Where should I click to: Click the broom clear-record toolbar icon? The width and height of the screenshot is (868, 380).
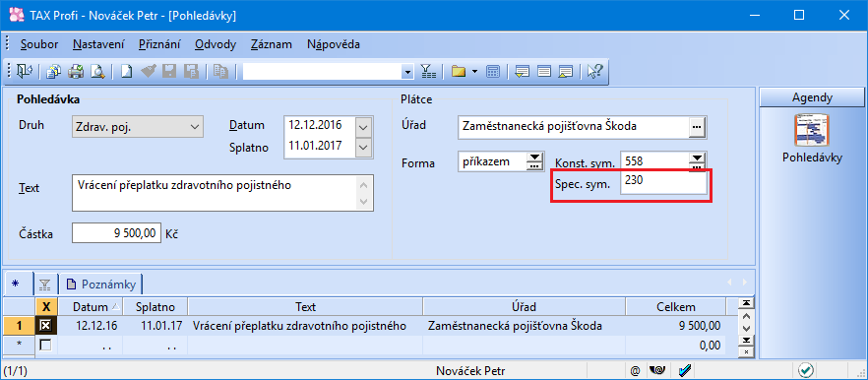(148, 72)
